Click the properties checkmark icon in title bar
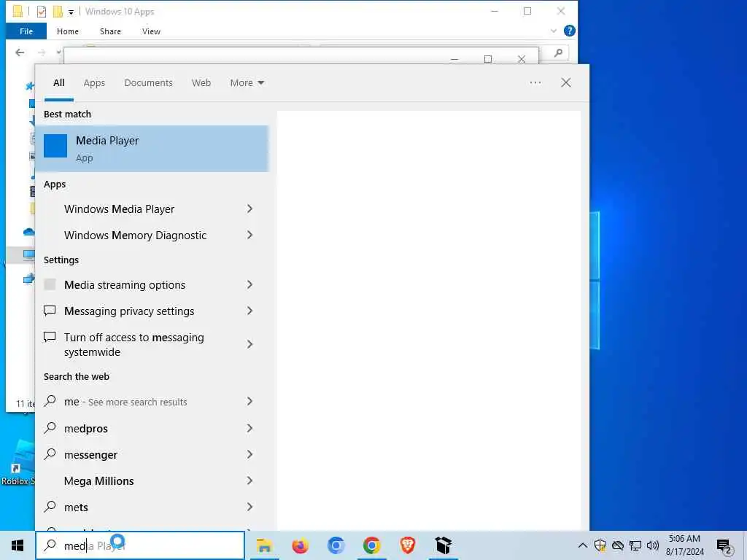747x560 pixels. click(x=42, y=12)
